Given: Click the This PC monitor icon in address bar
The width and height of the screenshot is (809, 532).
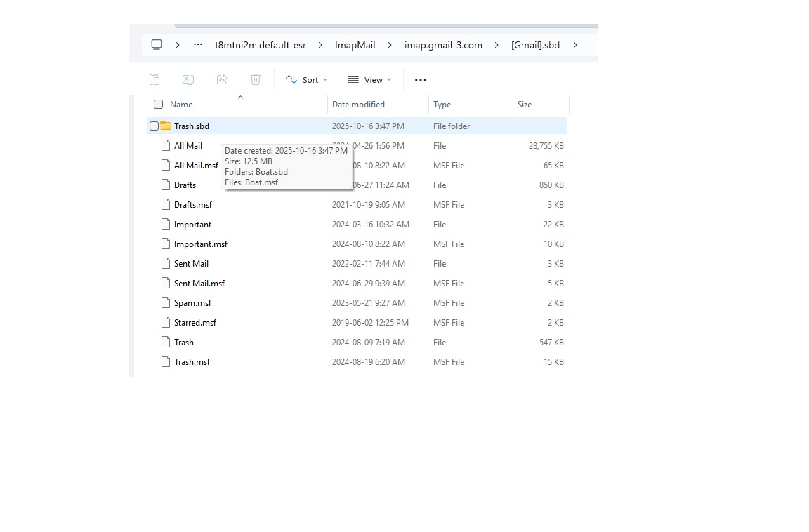Looking at the screenshot, I should point(157,45).
